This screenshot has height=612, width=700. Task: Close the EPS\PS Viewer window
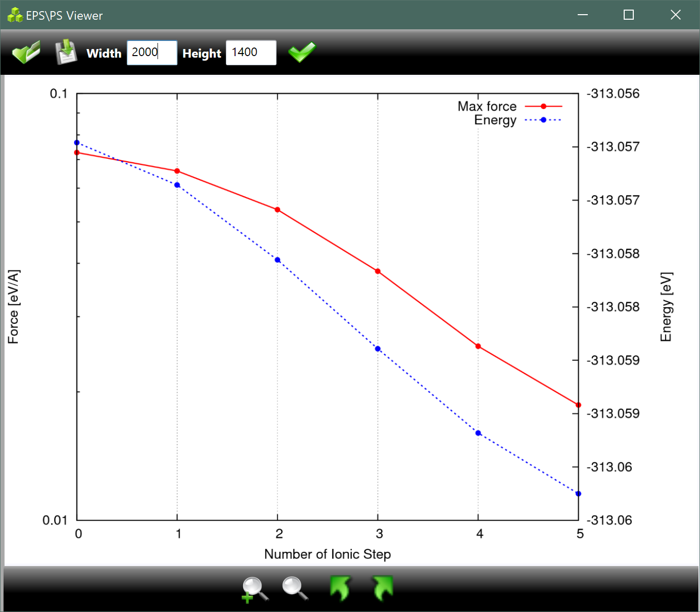676,15
